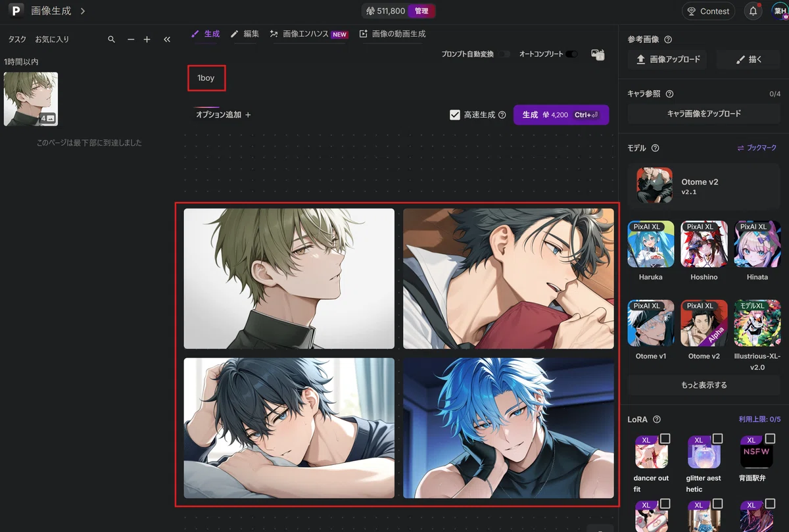The height and width of the screenshot is (532, 789).
Task: Show help for キャラ参照
Action: [669, 94]
